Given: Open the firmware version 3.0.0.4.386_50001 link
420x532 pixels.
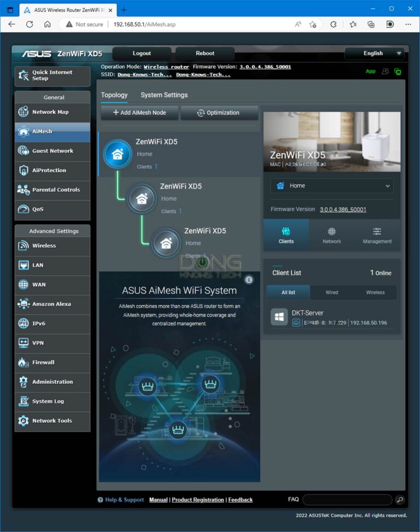Looking at the screenshot, I should pyautogui.click(x=343, y=209).
